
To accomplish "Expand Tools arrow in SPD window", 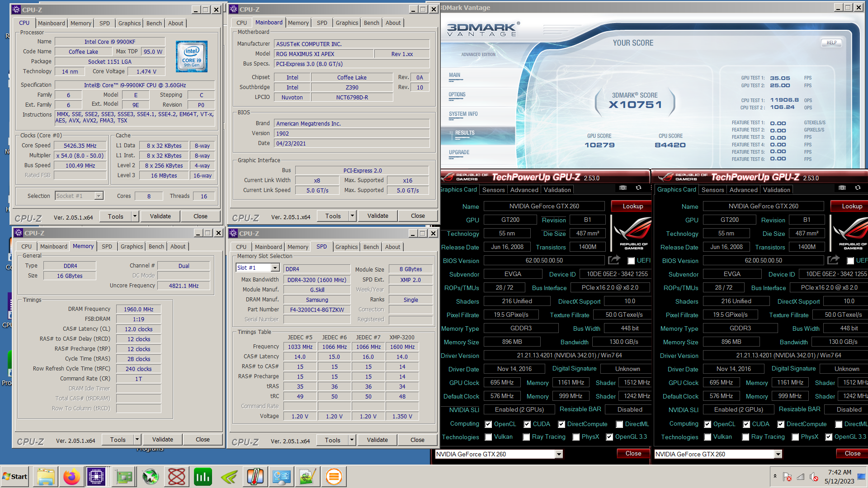I will point(352,440).
